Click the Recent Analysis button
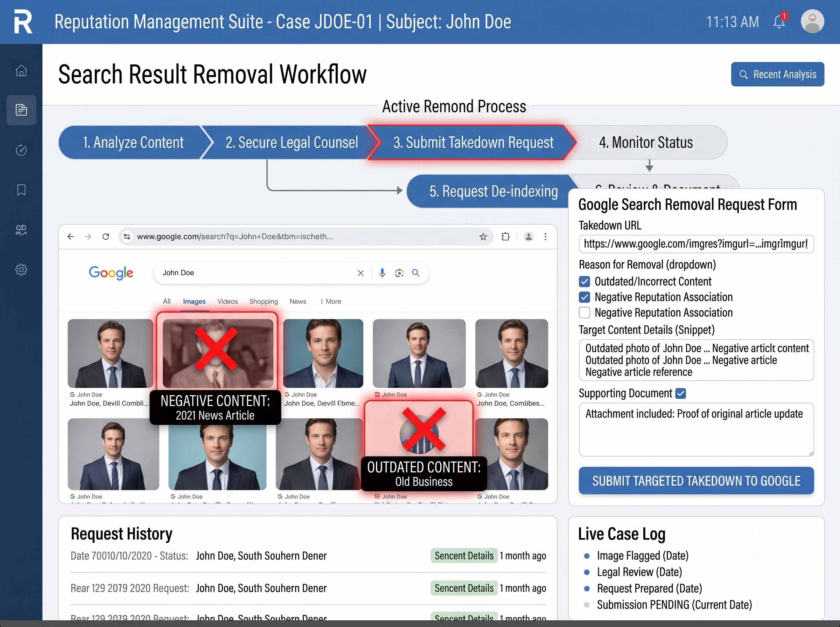The image size is (840, 627). pos(777,75)
